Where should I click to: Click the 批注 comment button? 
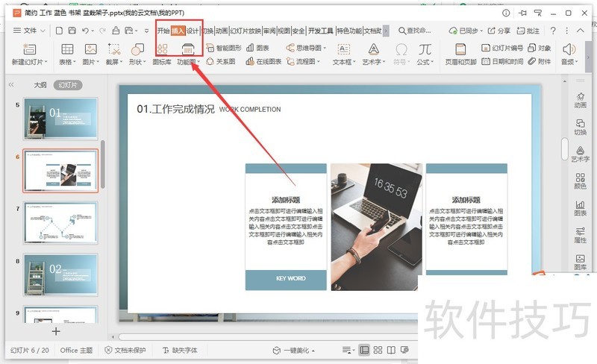coord(528,31)
